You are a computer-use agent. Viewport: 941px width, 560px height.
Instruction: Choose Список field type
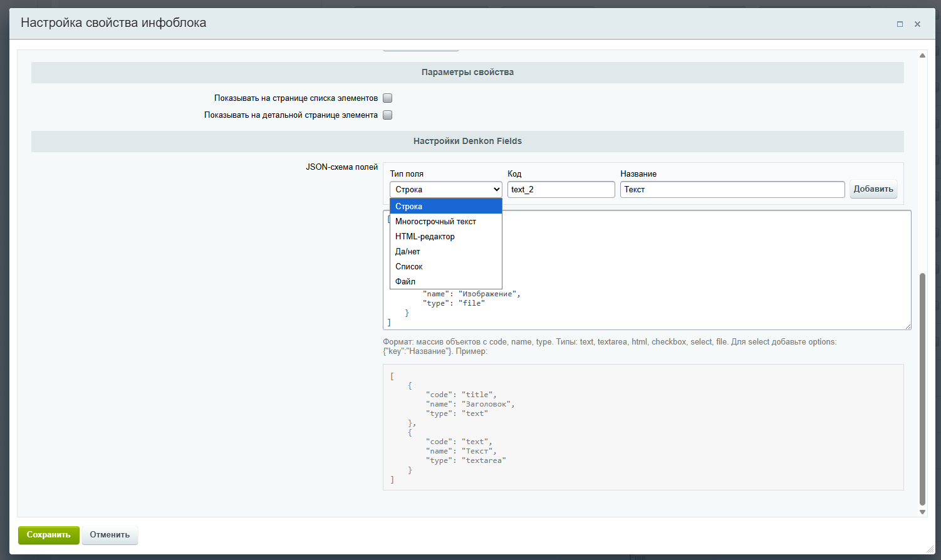coord(446,266)
